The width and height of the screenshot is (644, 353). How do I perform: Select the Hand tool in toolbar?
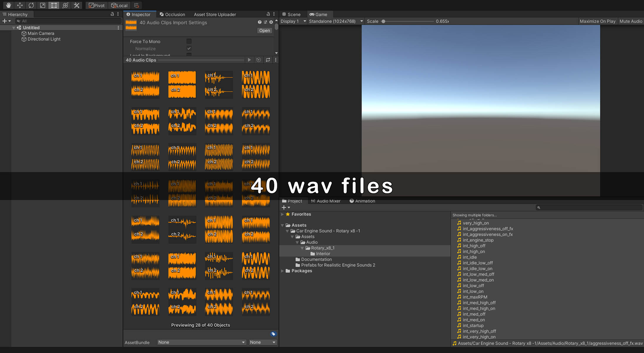point(8,5)
